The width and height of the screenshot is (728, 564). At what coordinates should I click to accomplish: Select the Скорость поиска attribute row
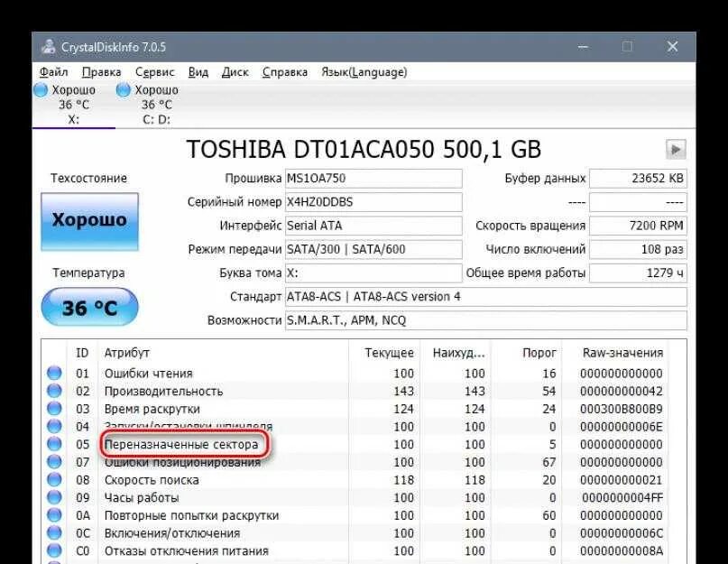355,479
